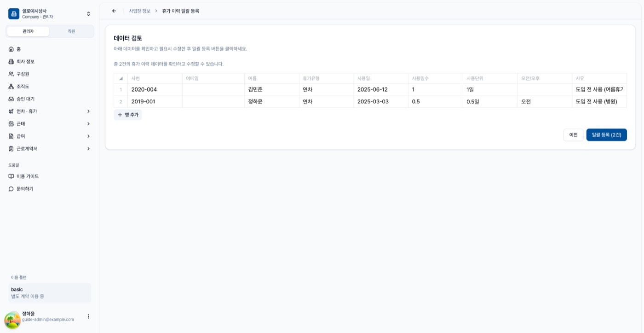
Task: Click the 이전 button
Action: [573, 135]
